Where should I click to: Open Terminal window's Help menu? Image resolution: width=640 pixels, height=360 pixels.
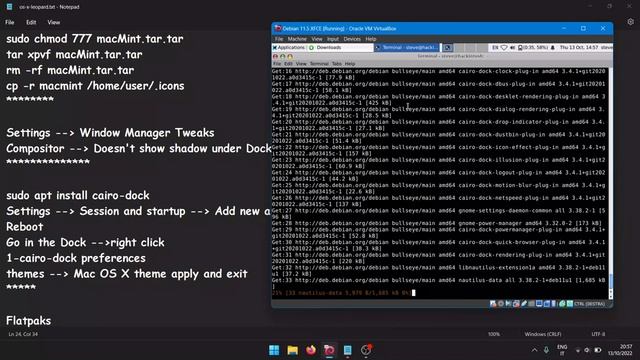(350, 64)
